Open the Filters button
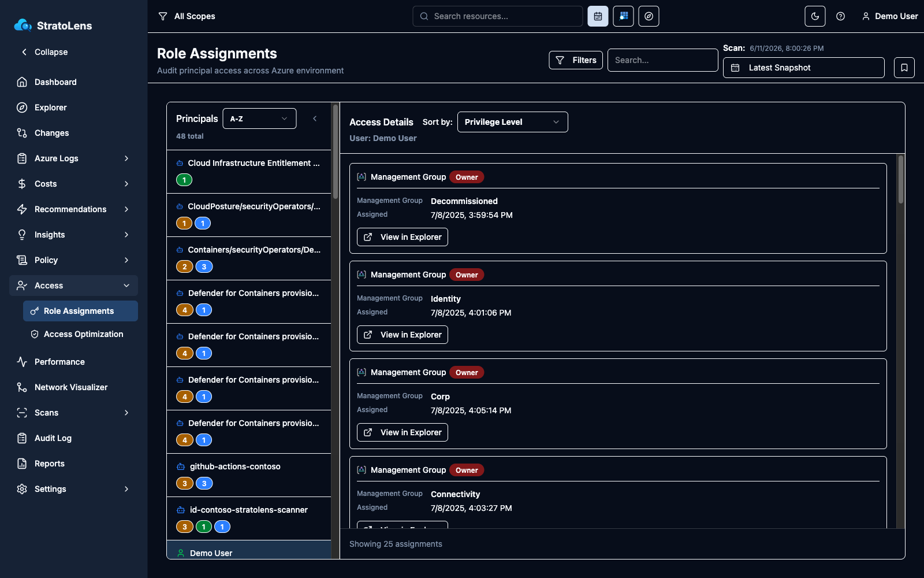Image resolution: width=924 pixels, height=578 pixels. (576, 60)
